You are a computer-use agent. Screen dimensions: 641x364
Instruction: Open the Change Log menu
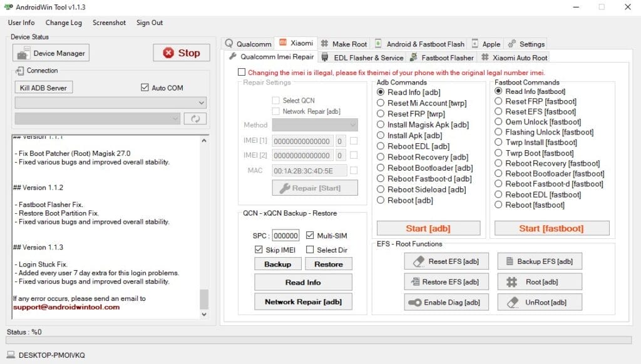tap(63, 23)
